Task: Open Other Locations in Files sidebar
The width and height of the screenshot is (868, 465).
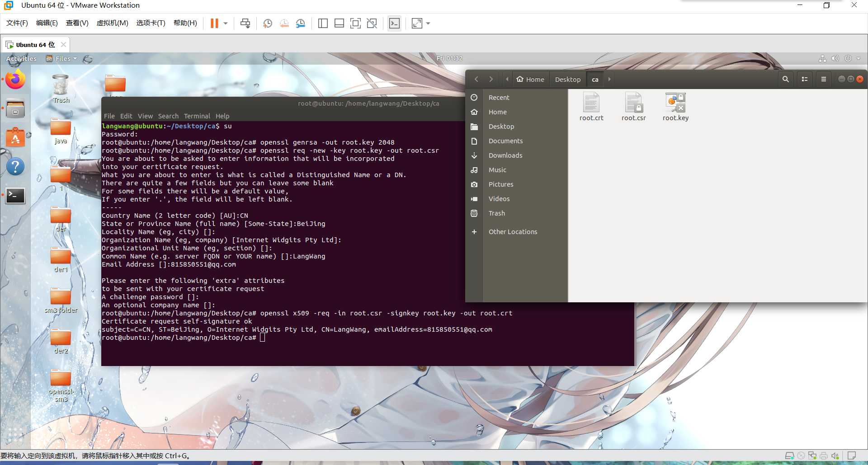Action: (x=516, y=232)
